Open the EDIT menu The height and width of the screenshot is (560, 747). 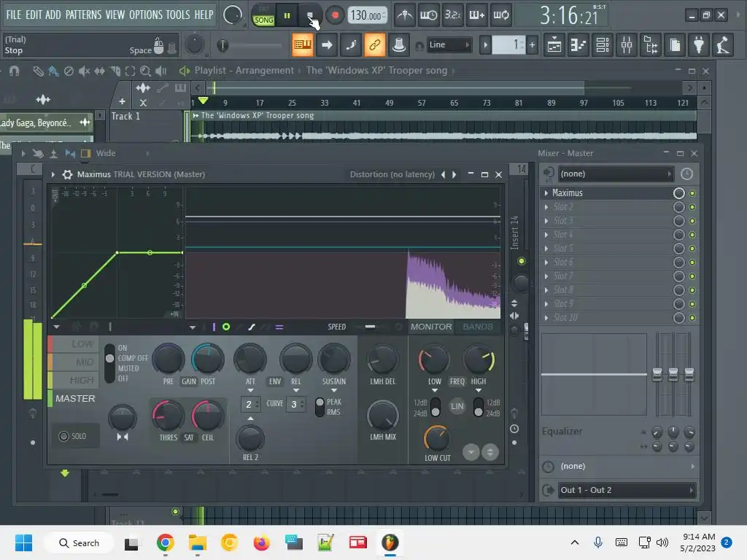34,15
